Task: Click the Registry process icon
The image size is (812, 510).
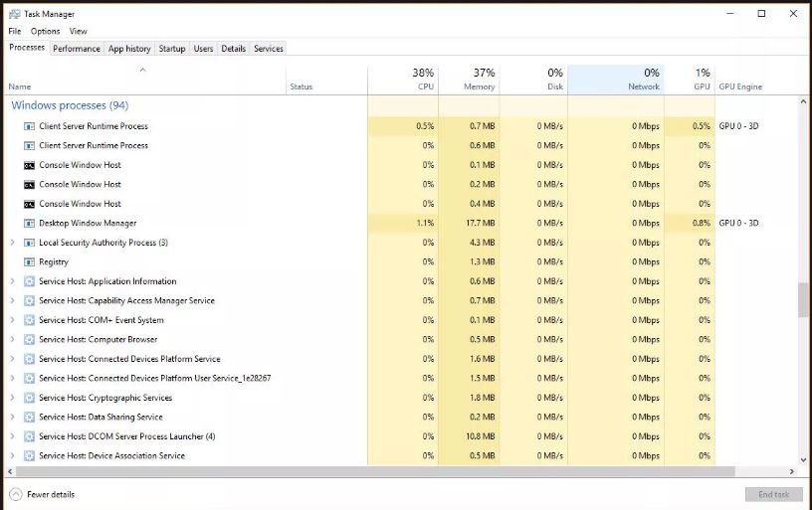Action: point(30,262)
